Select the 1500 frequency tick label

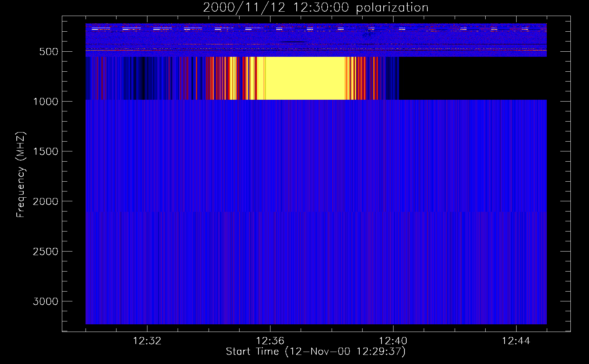46,151
